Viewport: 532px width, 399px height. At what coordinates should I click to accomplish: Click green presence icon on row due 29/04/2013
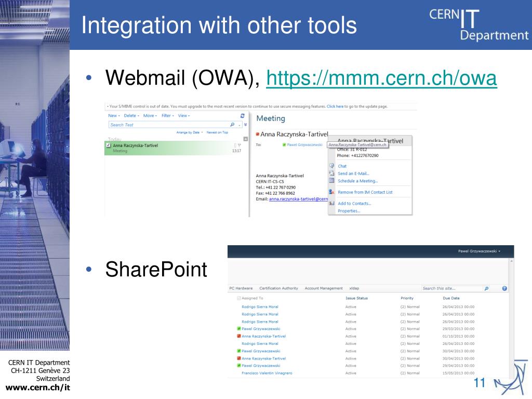tap(239, 366)
